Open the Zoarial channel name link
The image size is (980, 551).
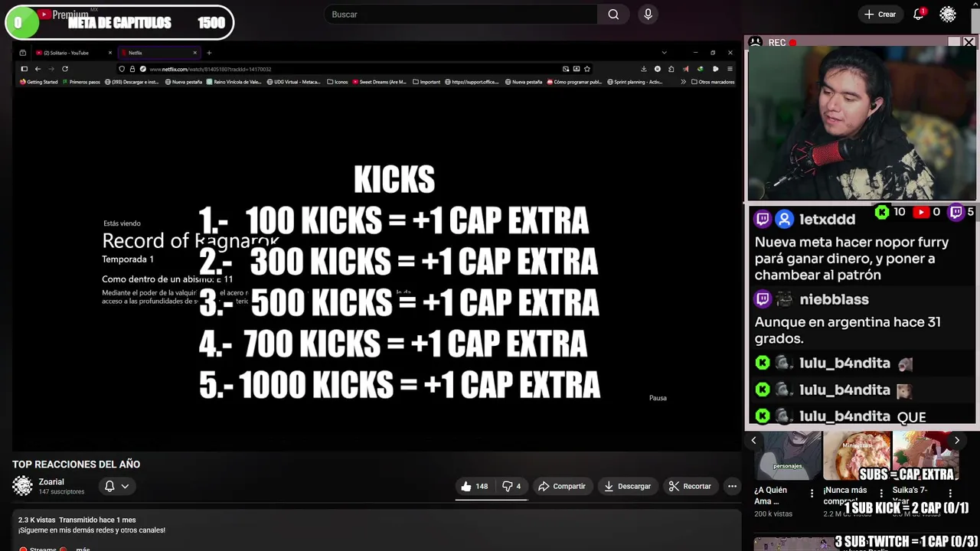[x=51, y=481]
